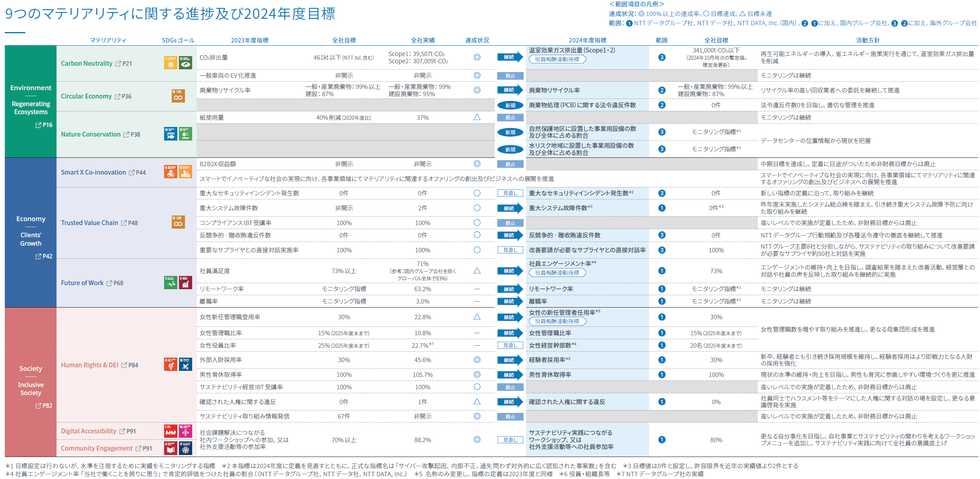Click SDG 12 icon beside Circular Economy

pos(178,96)
